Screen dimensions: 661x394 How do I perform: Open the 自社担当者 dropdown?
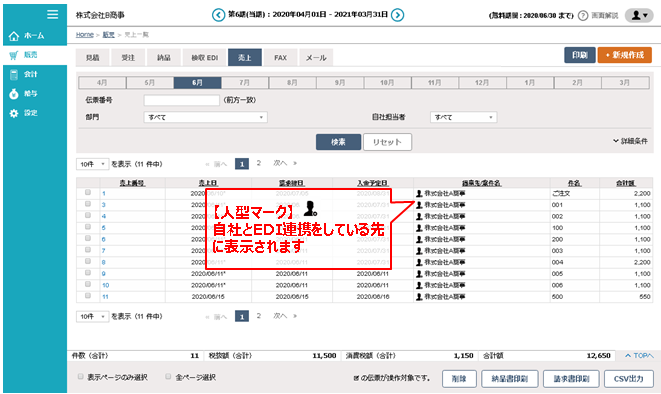(463, 117)
